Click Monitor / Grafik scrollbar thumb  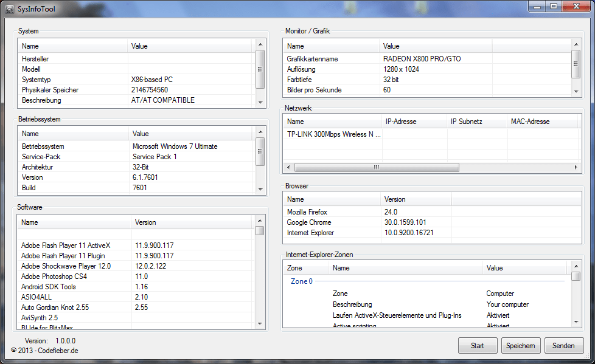[x=576, y=64]
